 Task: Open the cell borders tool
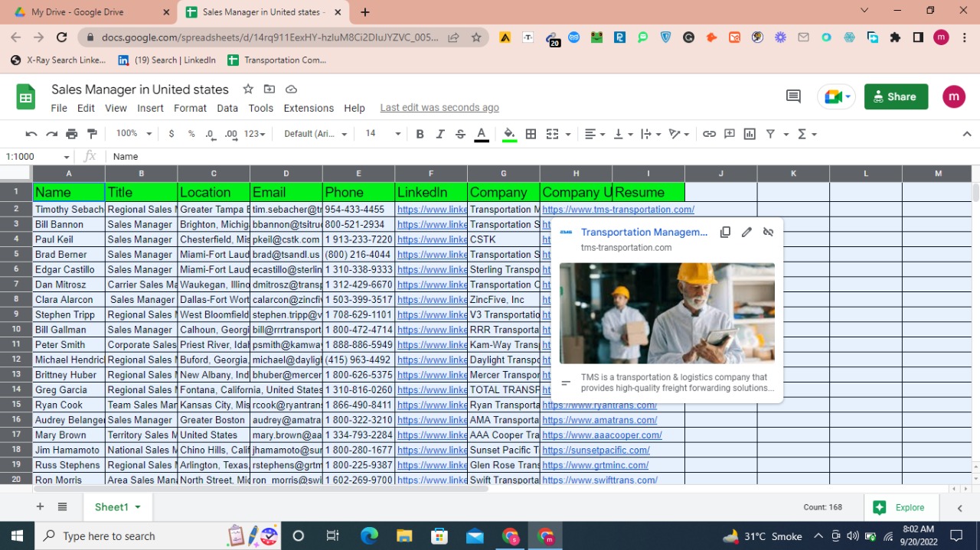[x=531, y=134]
